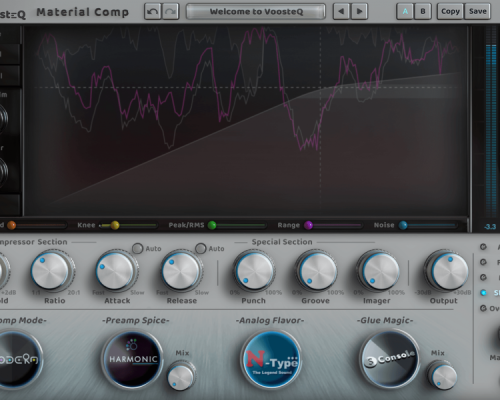
Task: Toggle the top option circle on right panel
Action: [x=483, y=247]
